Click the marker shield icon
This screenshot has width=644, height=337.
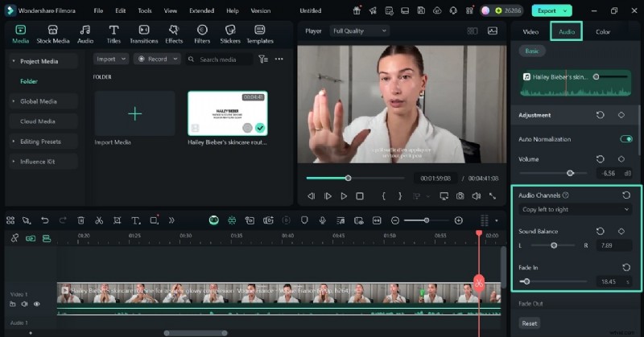(x=304, y=221)
